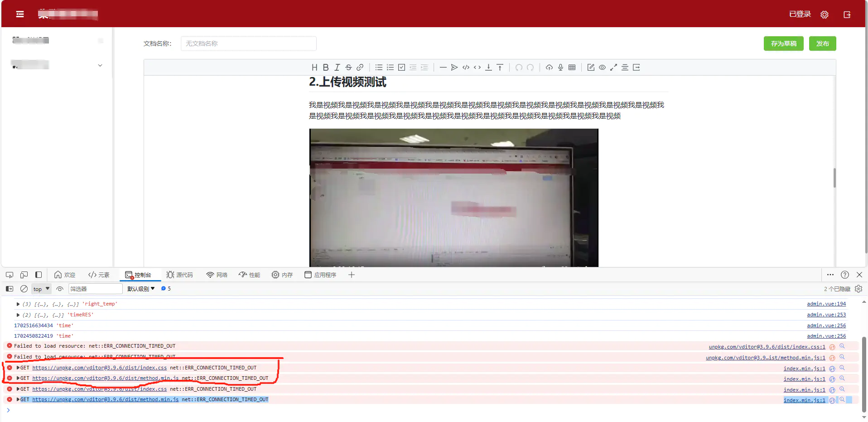Viewport: 868px width, 422px height.
Task: Insert a table into the document
Action: pyautogui.click(x=572, y=68)
